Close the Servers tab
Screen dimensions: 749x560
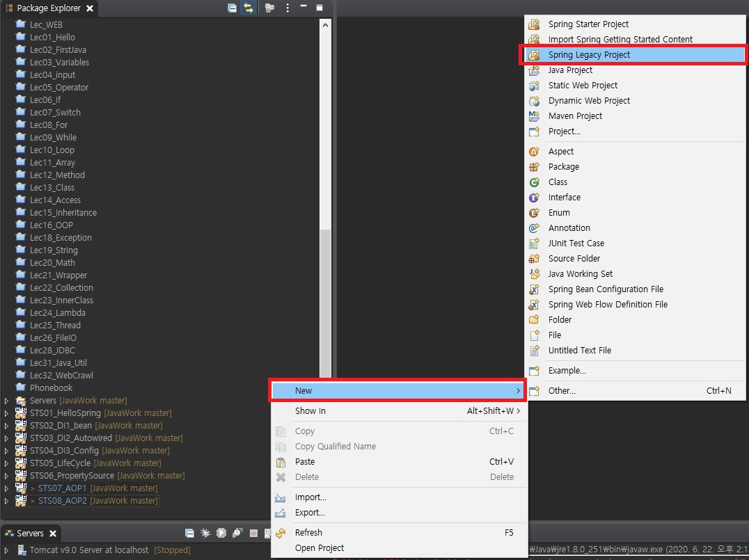tap(53, 534)
